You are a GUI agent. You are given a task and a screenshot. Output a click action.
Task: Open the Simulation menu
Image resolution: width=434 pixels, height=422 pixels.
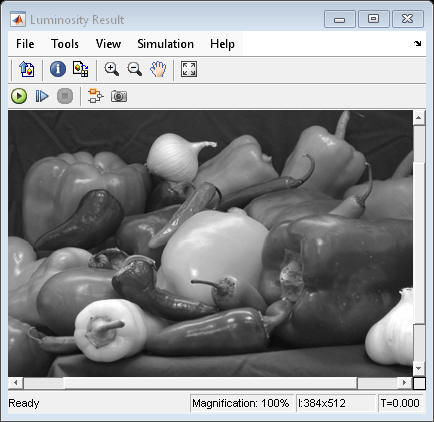(165, 44)
